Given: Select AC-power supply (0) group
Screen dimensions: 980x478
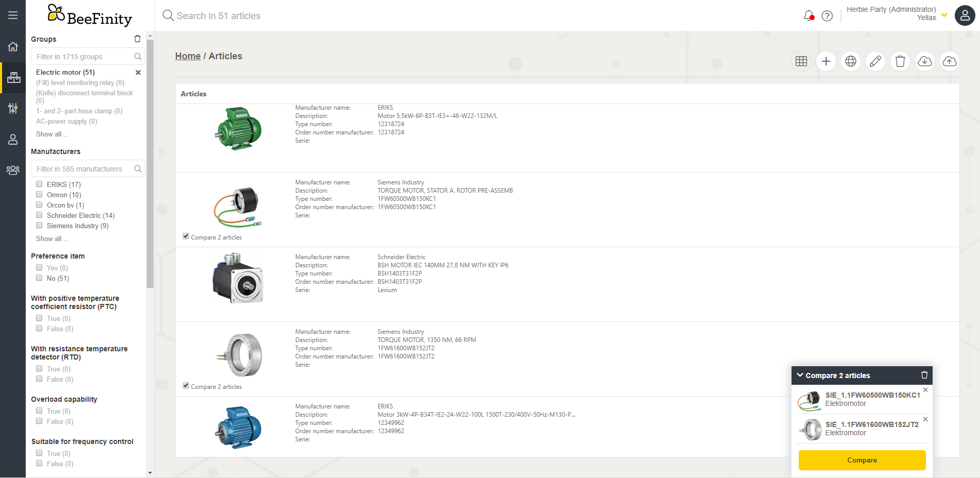Looking at the screenshot, I should [x=66, y=122].
